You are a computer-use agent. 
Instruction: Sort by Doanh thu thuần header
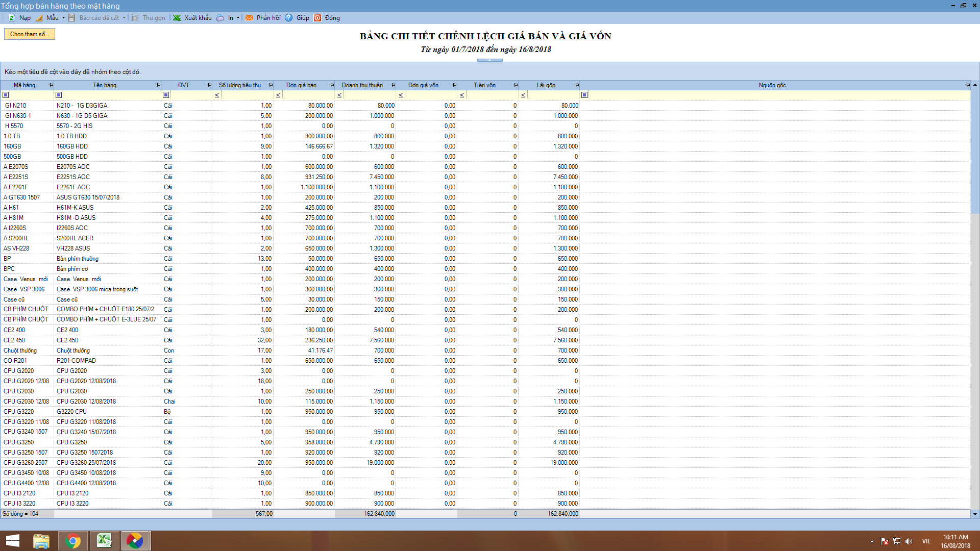[x=362, y=85]
